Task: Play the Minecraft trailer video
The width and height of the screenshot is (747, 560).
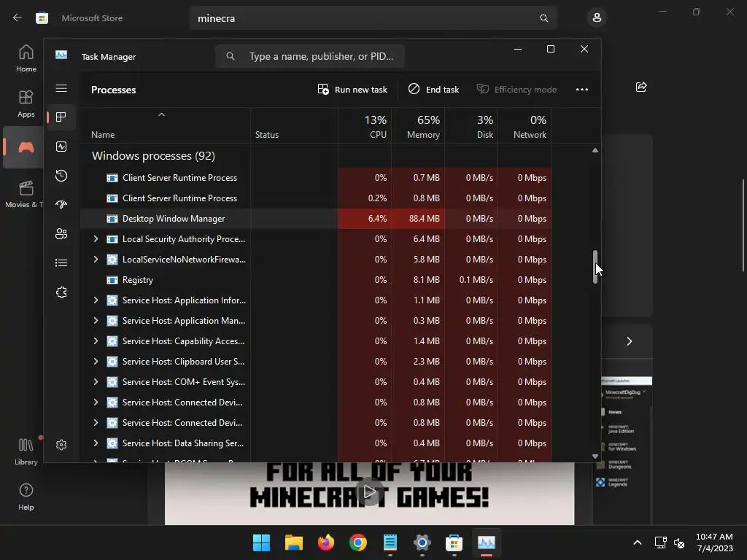Action: (369, 492)
